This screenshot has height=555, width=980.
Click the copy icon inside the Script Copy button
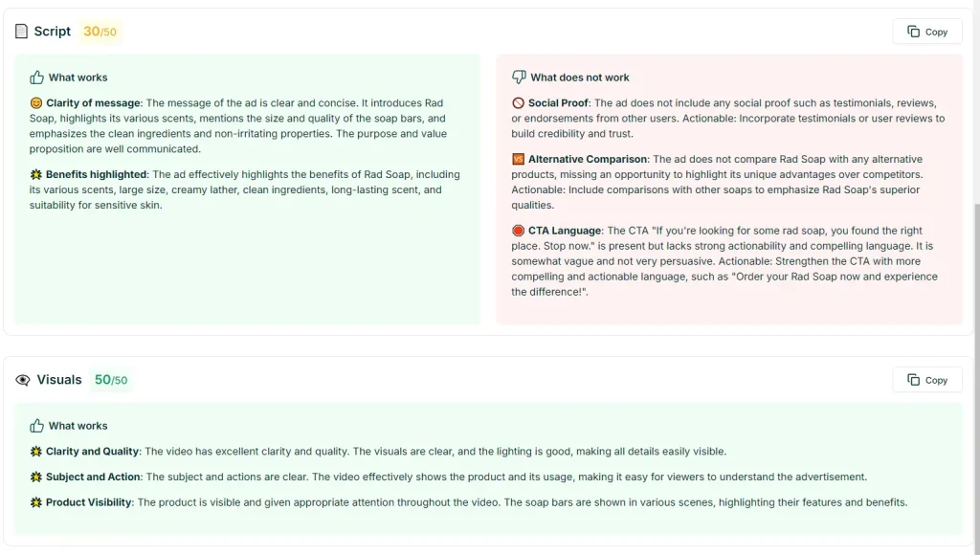912,31
